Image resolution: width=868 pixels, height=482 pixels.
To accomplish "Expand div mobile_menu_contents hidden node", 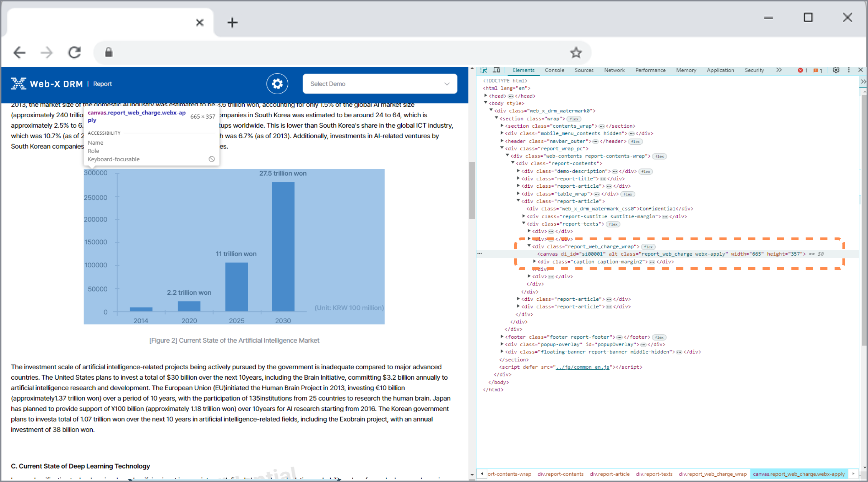I will (502, 133).
